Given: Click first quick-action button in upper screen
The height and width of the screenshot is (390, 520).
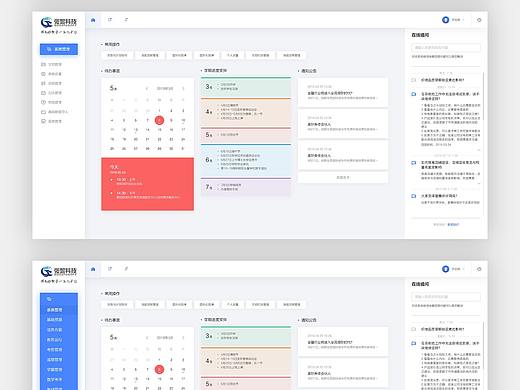Looking at the screenshot, I should point(117,55).
